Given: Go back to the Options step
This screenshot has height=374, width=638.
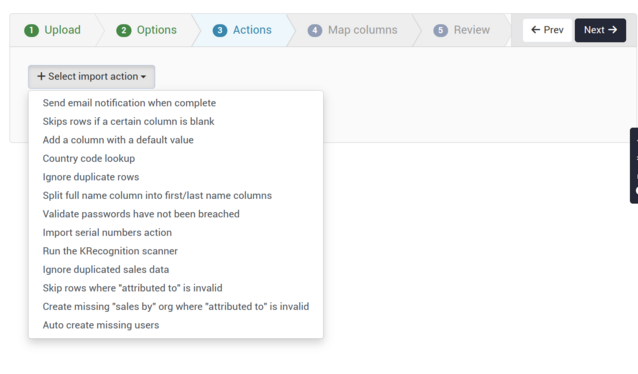Looking at the screenshot, I should click(147, 30).
